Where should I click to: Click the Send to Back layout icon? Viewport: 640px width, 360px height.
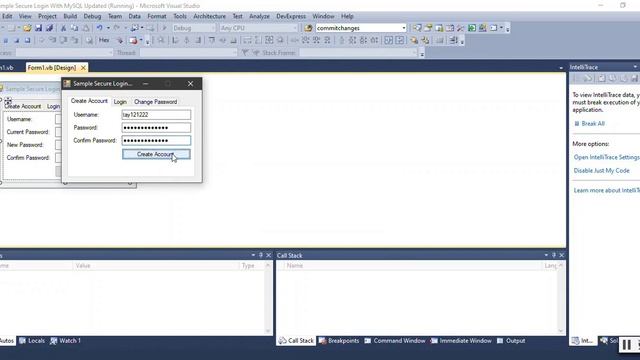(x=425, y=40)
